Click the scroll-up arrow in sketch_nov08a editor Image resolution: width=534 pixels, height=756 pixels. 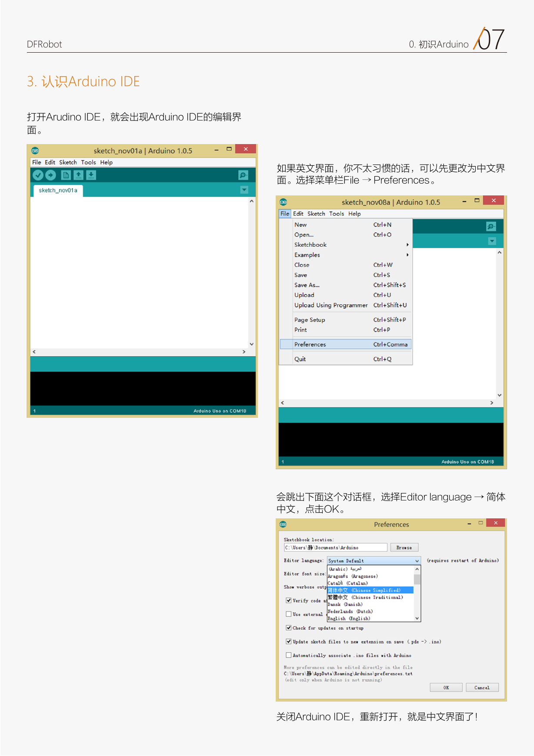coord(500,252)
